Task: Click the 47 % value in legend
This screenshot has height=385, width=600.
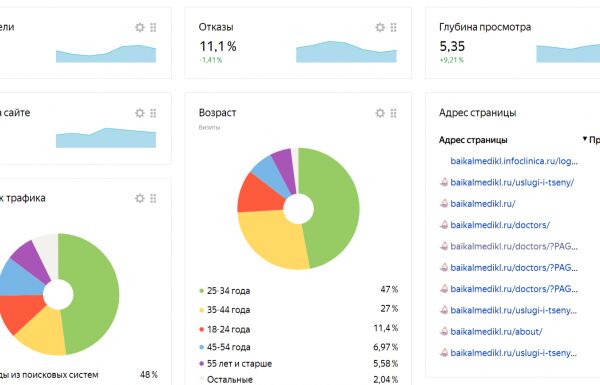Action: (389, 289)
